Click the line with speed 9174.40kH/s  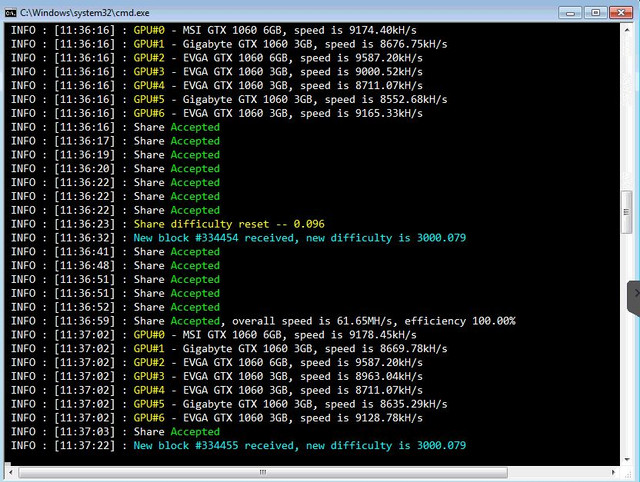pyautogui.click(x=214, y=30)
